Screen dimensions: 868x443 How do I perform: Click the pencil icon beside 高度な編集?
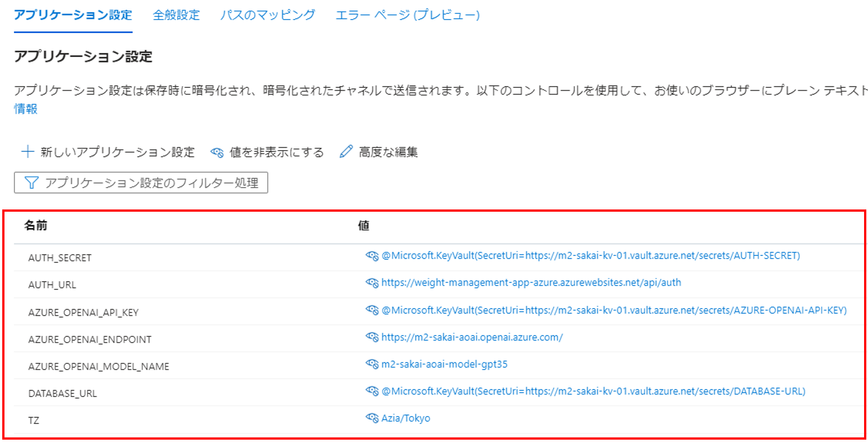tap(347, 152)
